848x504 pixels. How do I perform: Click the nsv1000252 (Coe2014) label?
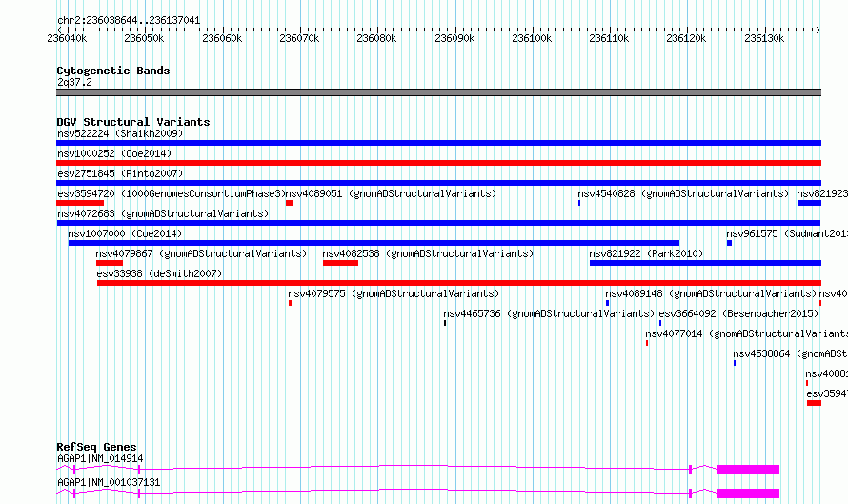click(114, 153)
